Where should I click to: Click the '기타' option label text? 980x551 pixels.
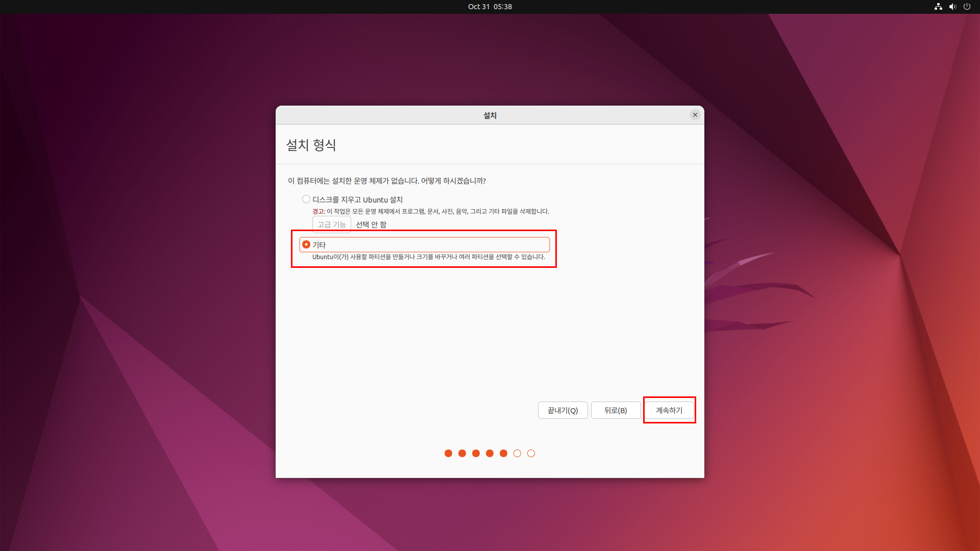pos(319,245)
